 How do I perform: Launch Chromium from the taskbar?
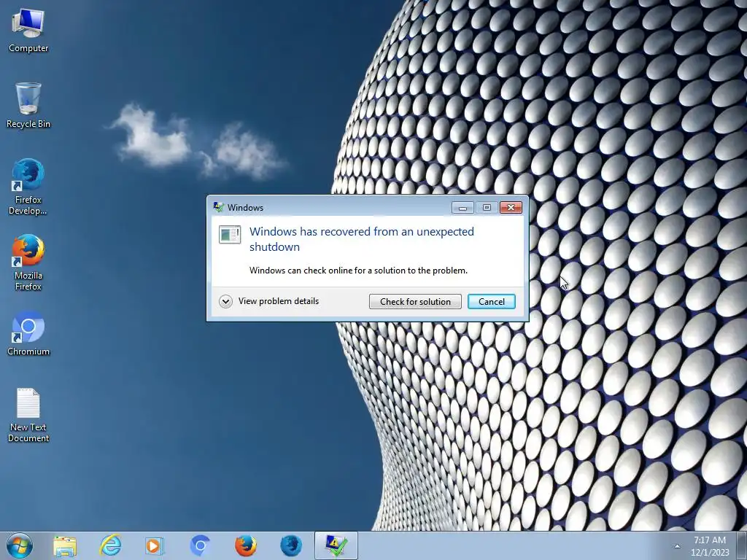[x=200, y=545]
